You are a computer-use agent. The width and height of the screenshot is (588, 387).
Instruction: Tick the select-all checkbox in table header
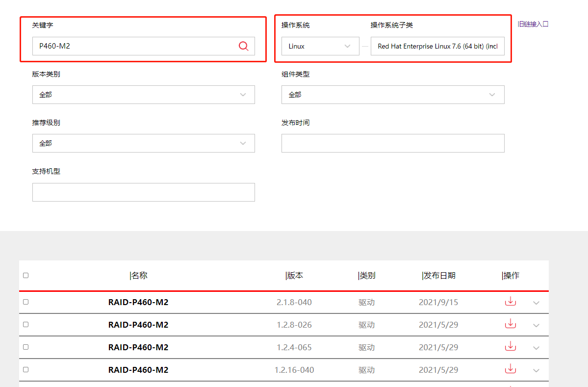[x=26, y=275]
